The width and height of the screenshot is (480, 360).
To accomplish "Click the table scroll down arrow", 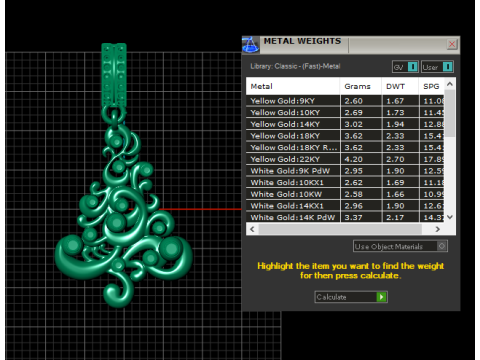I will (x=450, y=217).
